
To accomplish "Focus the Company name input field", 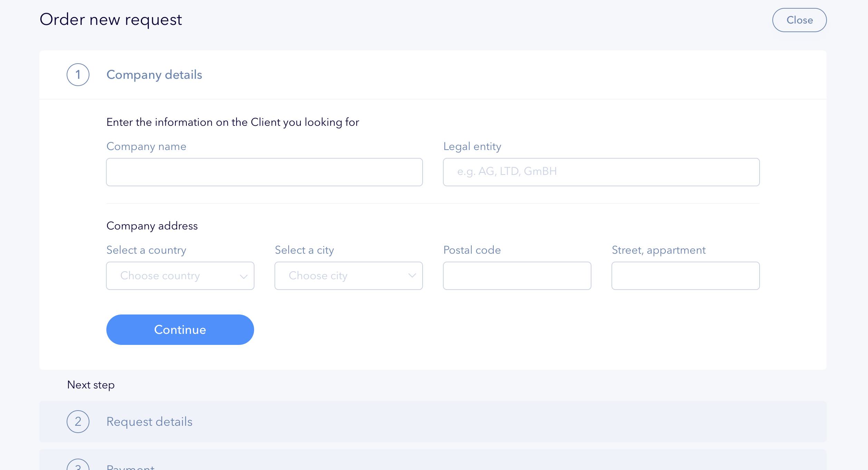I will (264, 172).
